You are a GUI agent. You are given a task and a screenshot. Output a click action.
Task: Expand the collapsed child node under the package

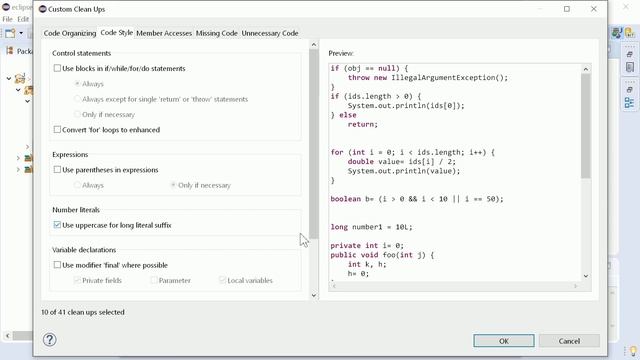point(27,147)
